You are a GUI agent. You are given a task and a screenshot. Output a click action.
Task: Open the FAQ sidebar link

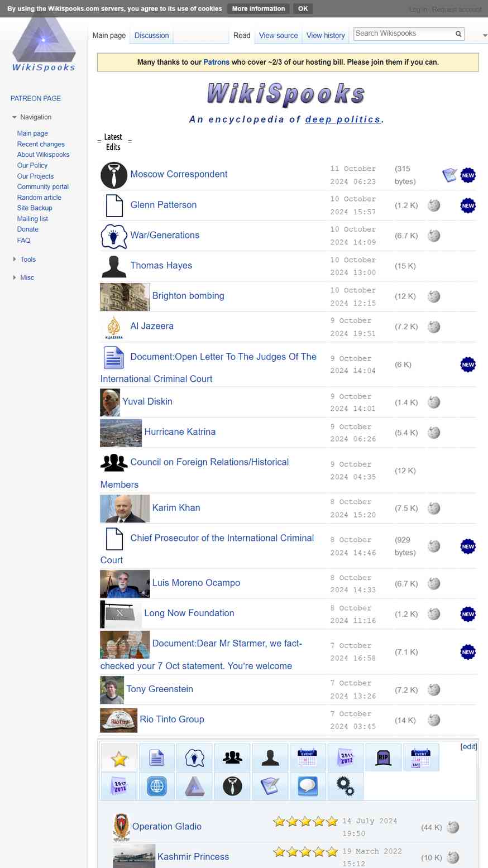pyautogui.click(x=24, y=241)
